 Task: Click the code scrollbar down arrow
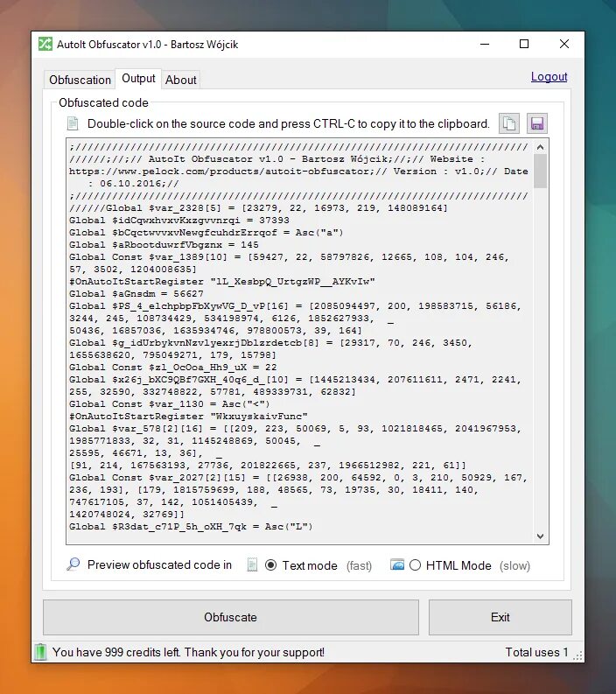click(540, 536)
